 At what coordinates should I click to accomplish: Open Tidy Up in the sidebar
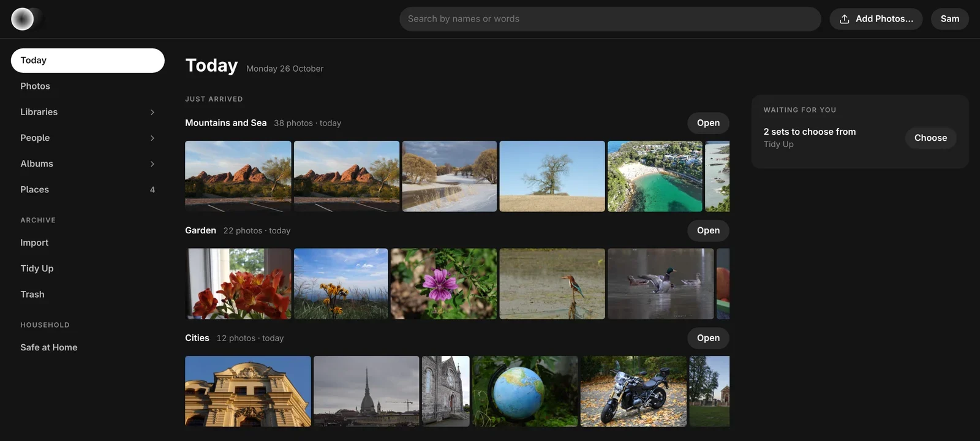tap(88, 268)
